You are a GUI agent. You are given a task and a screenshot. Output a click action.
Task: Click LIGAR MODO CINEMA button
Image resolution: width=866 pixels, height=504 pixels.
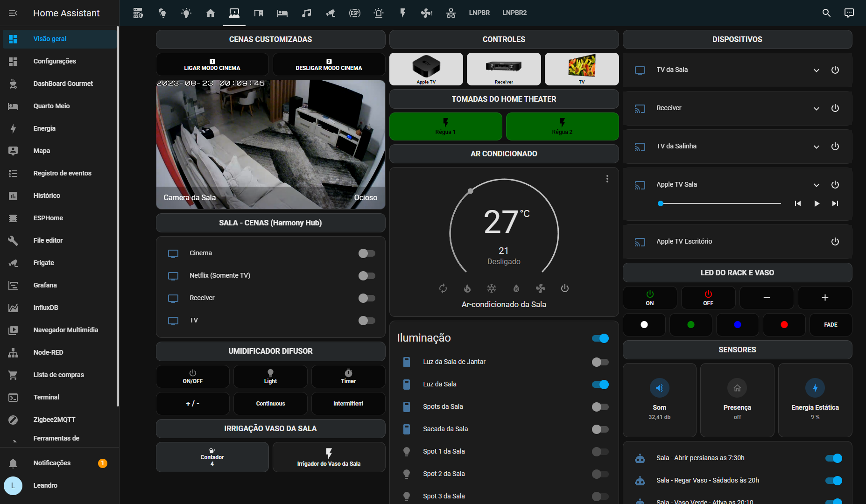click(212, 64)
